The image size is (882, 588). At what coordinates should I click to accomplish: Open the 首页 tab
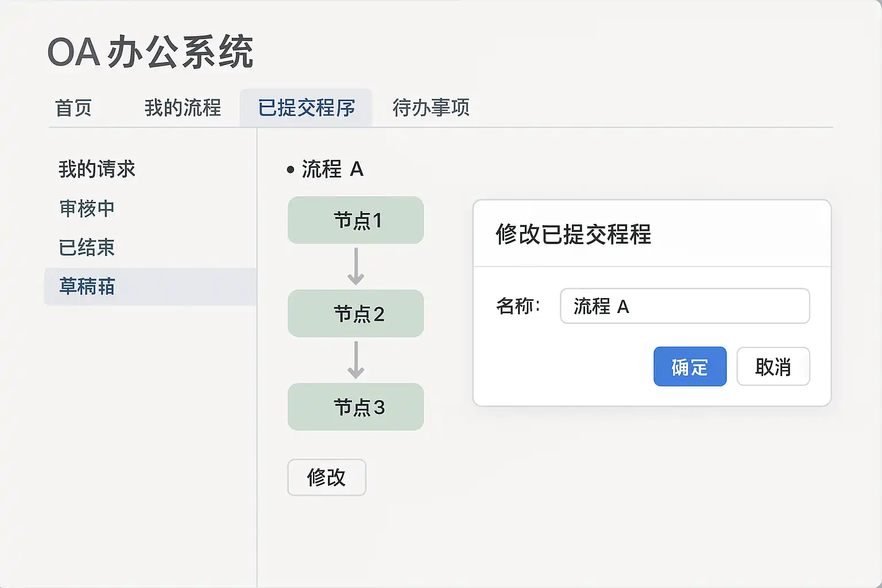[x=73, y=108]
